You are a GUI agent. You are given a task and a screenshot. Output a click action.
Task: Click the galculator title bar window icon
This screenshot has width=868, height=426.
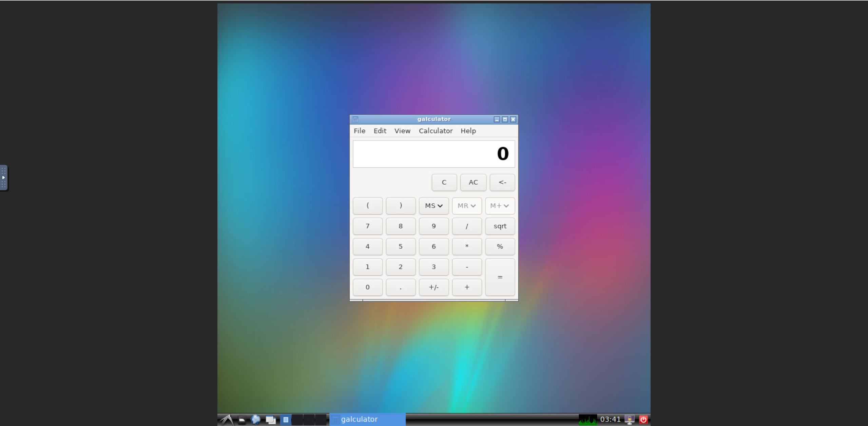tap(355, 119)
